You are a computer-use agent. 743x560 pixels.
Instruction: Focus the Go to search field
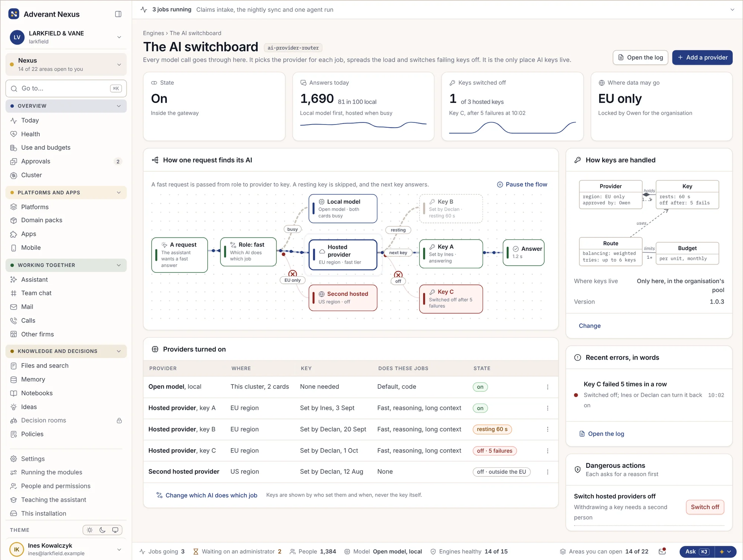66,88
